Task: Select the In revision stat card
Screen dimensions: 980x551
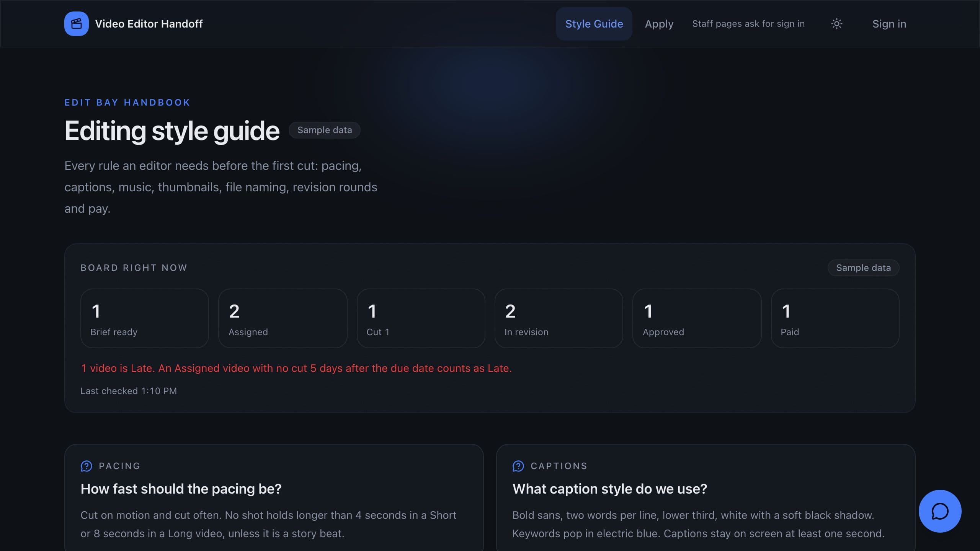Action: tap(559, 318)
